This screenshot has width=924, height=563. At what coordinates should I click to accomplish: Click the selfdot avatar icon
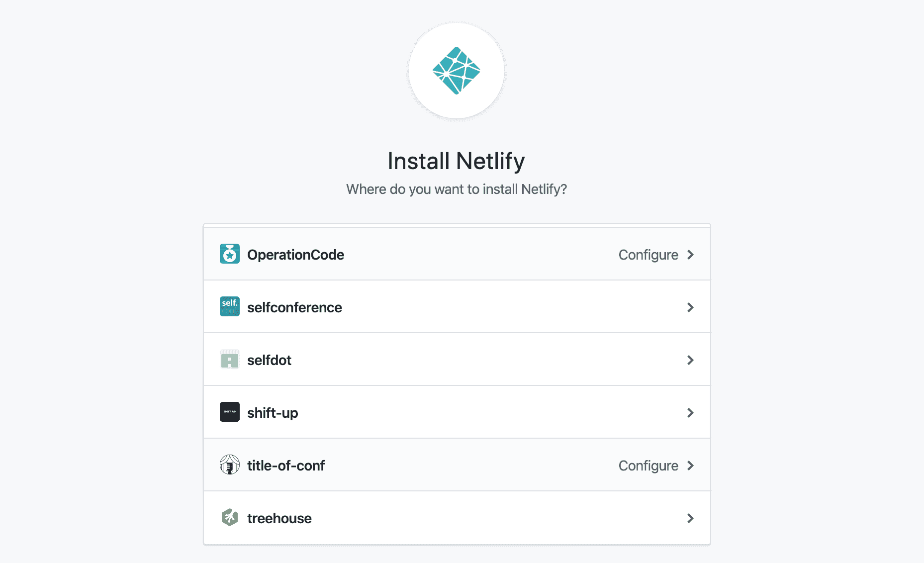click(230, 360)
